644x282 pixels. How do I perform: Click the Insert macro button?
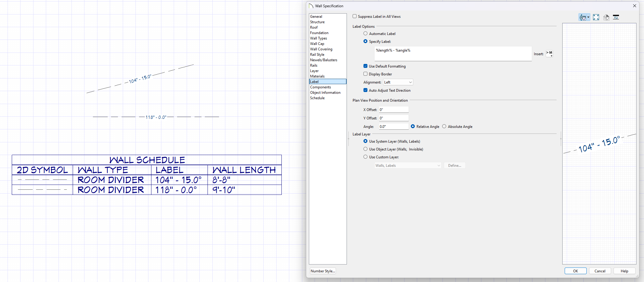pos(549,54)
